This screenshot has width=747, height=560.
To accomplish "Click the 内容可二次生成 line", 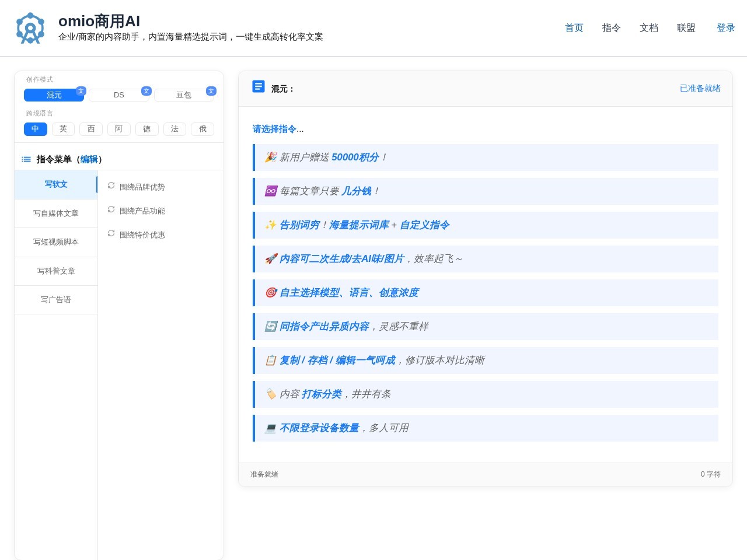I will pos(486,259).
